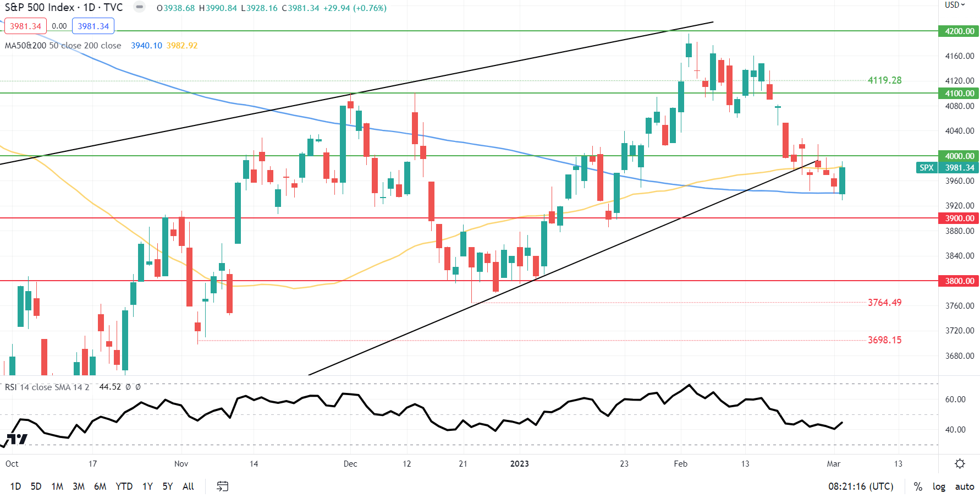This screenshot has width=980, height=498.
Task: Select the 6M time range
Action: (x=100, y=486)
